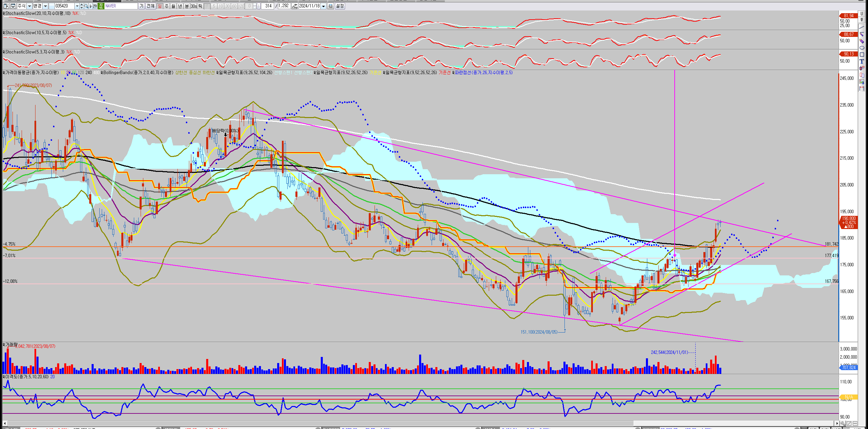Click the 거래량 volume panel label
The image size is (868, 429).
[x=11, y=344]
